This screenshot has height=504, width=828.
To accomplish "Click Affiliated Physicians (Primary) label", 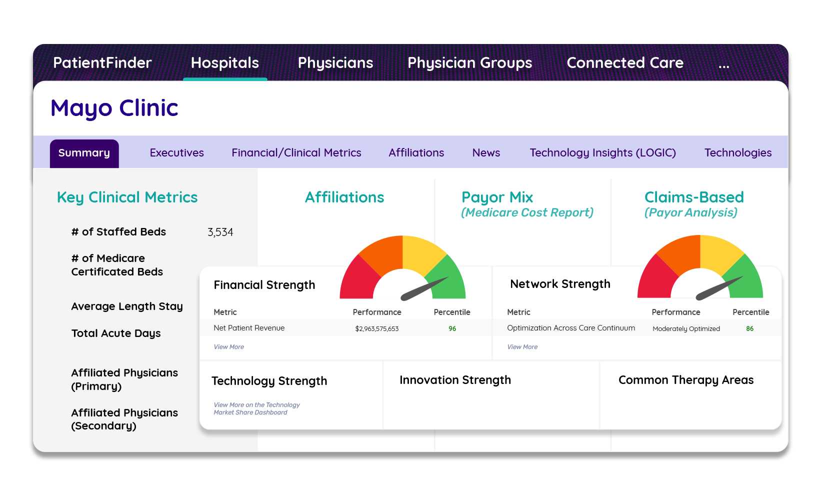I will 124,379.
